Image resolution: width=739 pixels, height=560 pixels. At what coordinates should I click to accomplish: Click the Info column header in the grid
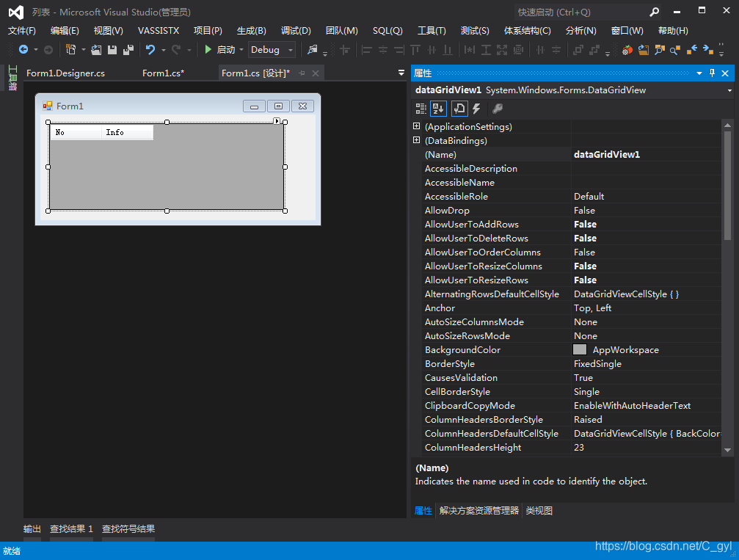click(127, 132)
